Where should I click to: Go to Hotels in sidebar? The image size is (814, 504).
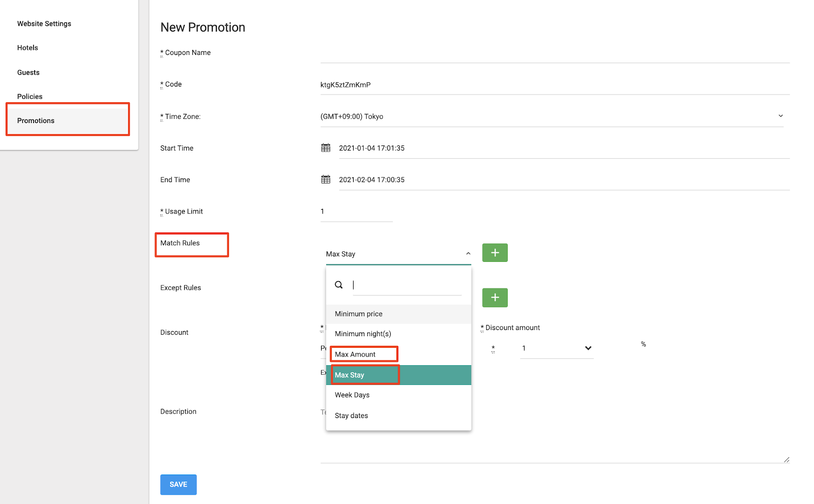pos(27,48)
